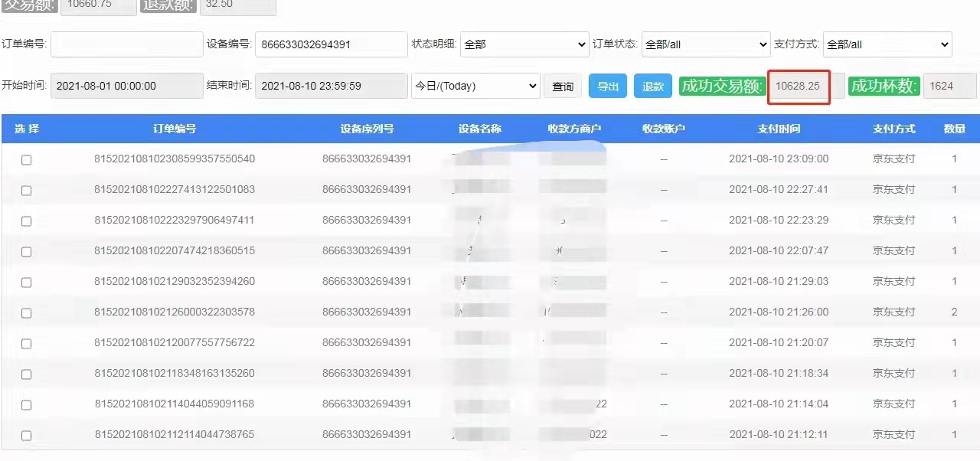
Task: Open the 支付方式 filter dropdown
Action: [887, 44]
